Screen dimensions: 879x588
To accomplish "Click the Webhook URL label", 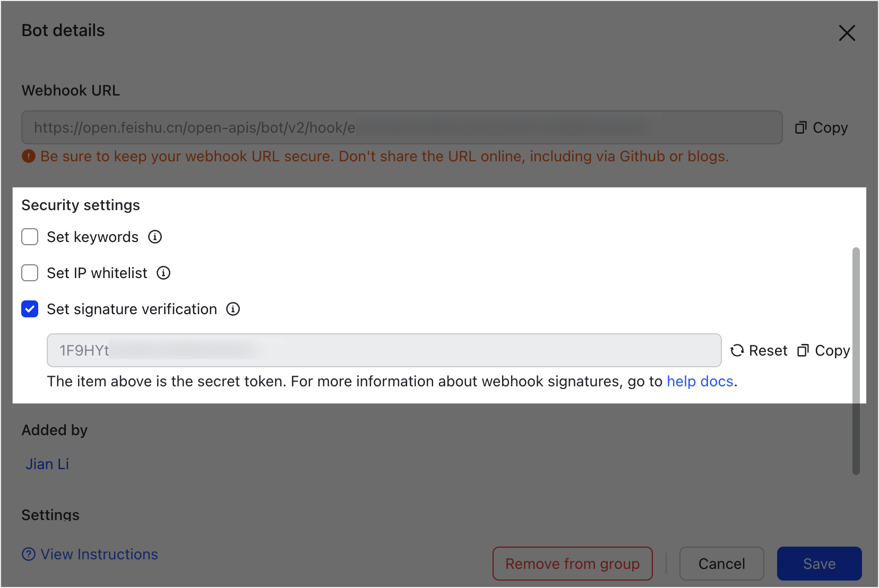I will (x=71, y=91).
